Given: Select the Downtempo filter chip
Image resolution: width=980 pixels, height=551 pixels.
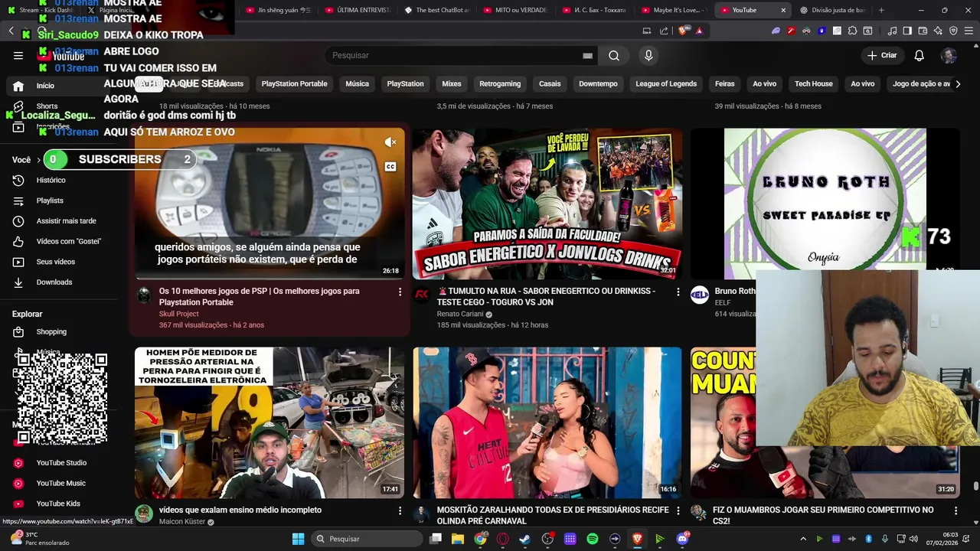Looking at the screenshot, I should (x=598, y=84).
